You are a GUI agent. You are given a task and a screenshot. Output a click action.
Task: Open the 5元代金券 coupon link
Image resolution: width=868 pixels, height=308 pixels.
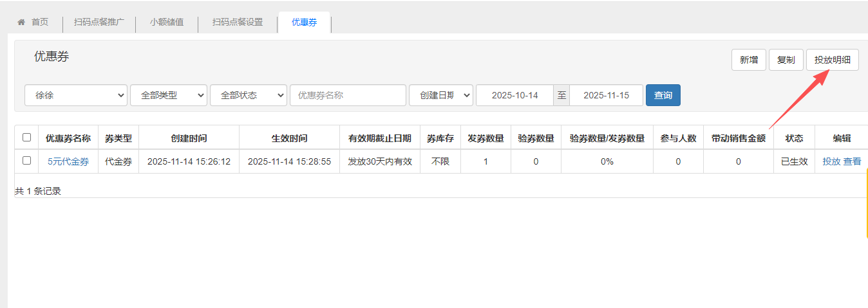(68, 161)
